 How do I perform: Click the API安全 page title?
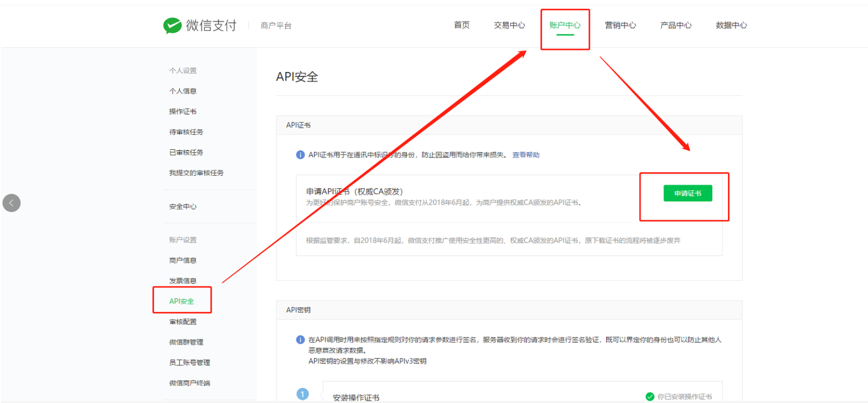(297, 77)
